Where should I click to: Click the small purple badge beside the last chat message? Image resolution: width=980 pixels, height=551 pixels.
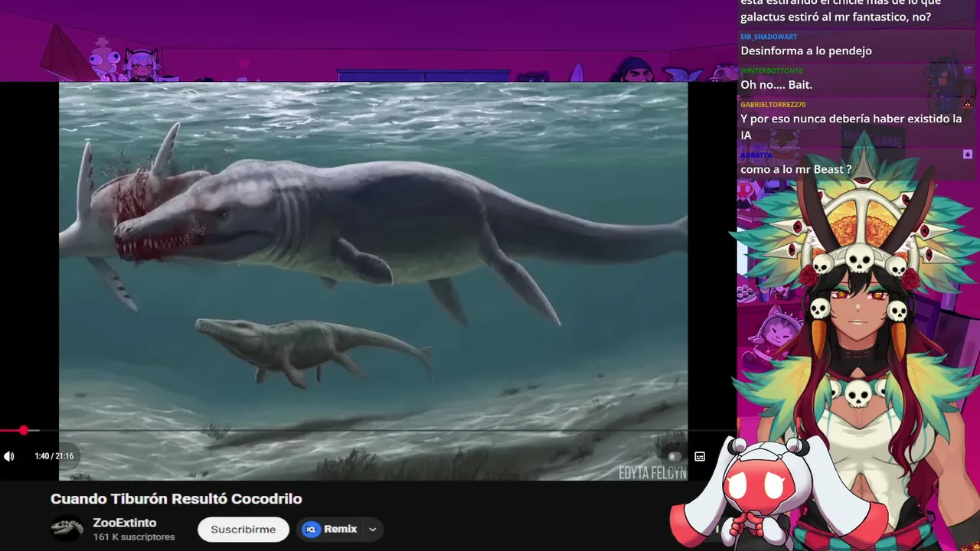click(x=967, y=155)
